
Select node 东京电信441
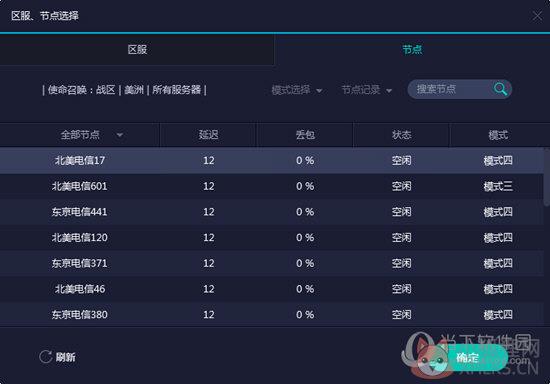pyautogui.click(x=272, y=212)
